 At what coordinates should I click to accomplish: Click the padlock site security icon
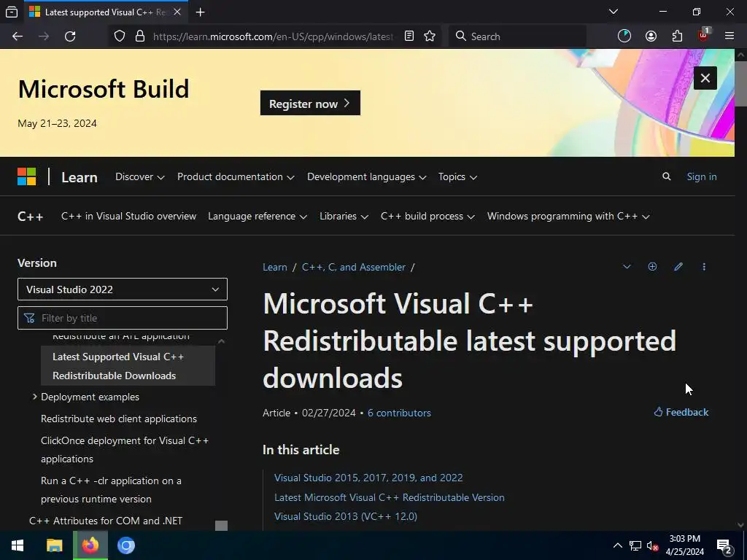(x=140, y=36)
